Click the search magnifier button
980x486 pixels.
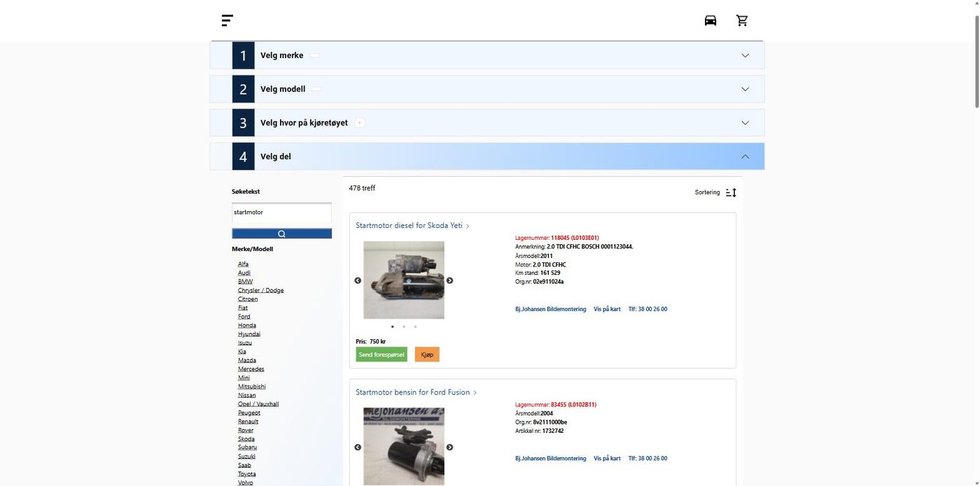281,234
